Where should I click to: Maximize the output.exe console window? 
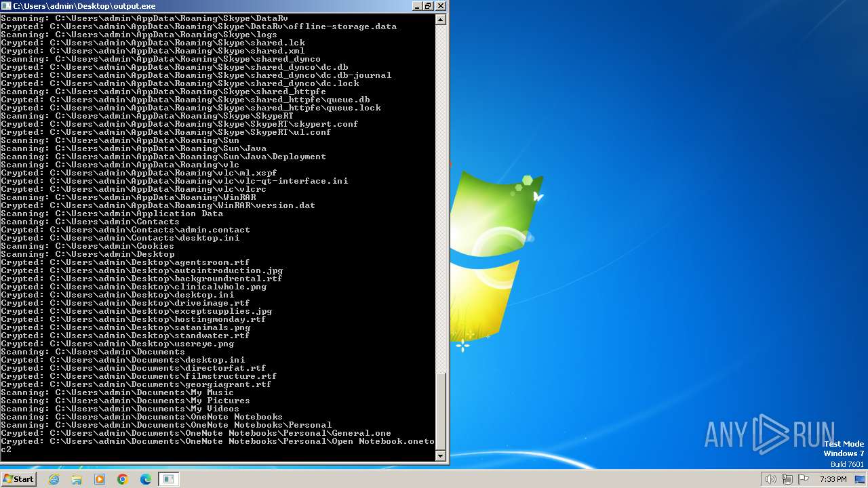coord(429,5)
